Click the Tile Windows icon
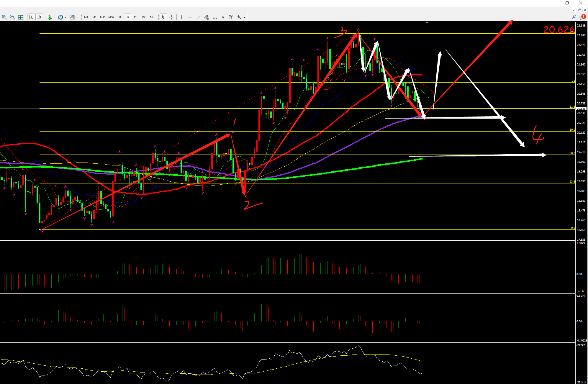 21,17
